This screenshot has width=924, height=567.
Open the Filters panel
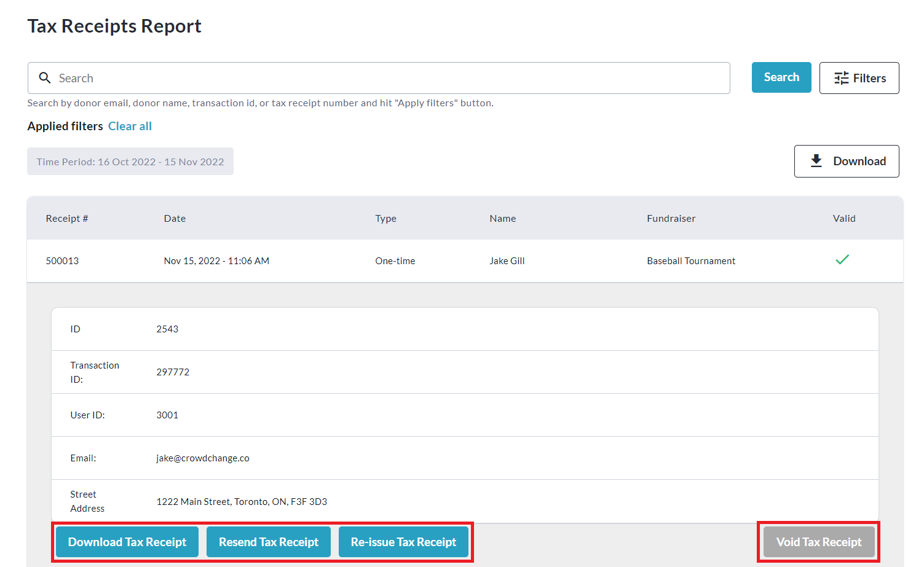pos(859,78)
